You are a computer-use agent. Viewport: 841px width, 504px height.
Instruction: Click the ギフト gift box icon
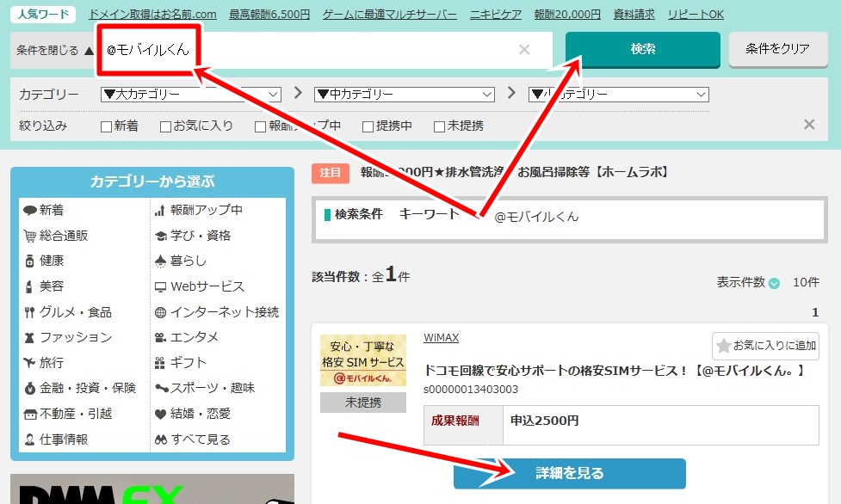(160, 363)
